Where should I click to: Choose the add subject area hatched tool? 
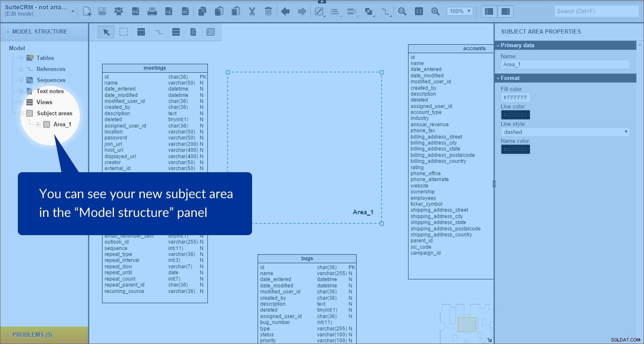click(210, 32)
